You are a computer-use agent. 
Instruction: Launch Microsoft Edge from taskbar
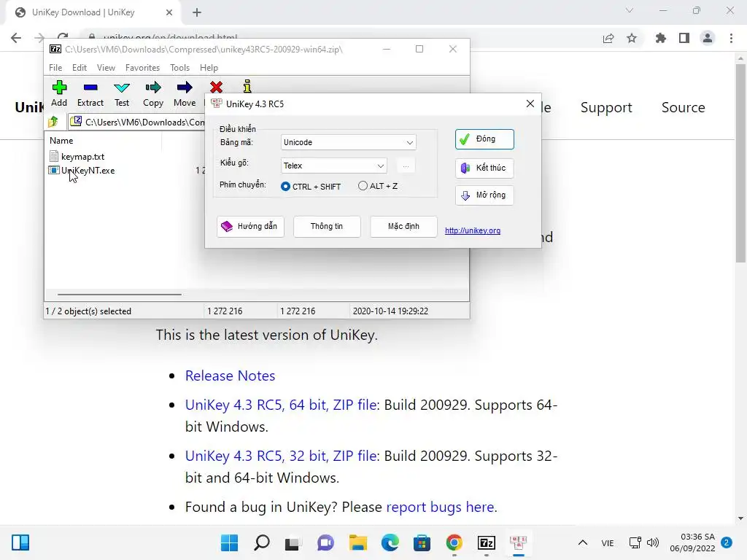390,542
